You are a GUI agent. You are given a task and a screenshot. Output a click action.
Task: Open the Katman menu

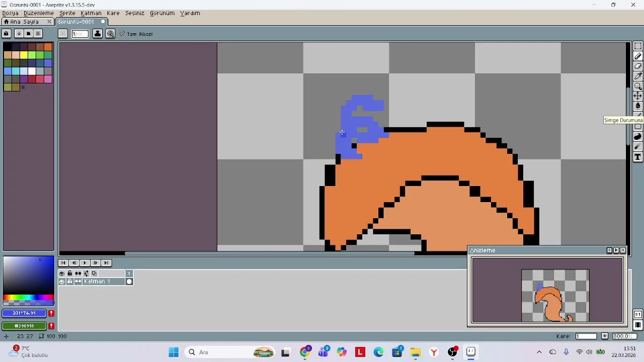pos(91,13)
